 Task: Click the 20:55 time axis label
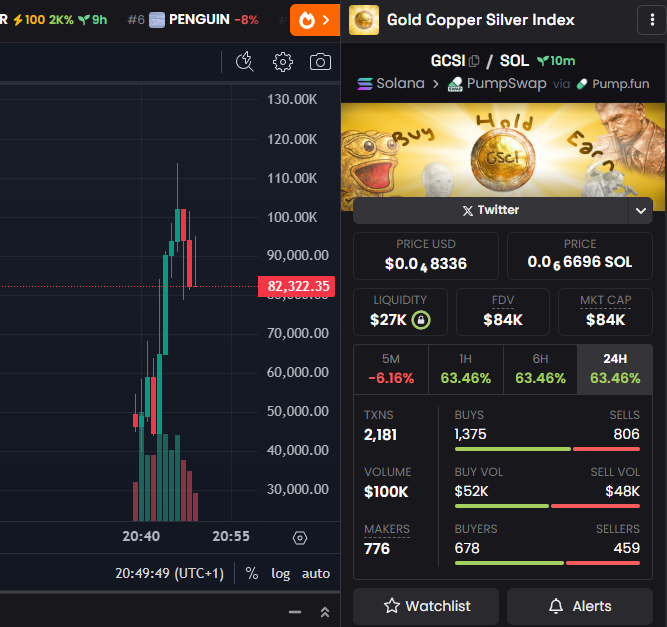[x=231, y=536]
